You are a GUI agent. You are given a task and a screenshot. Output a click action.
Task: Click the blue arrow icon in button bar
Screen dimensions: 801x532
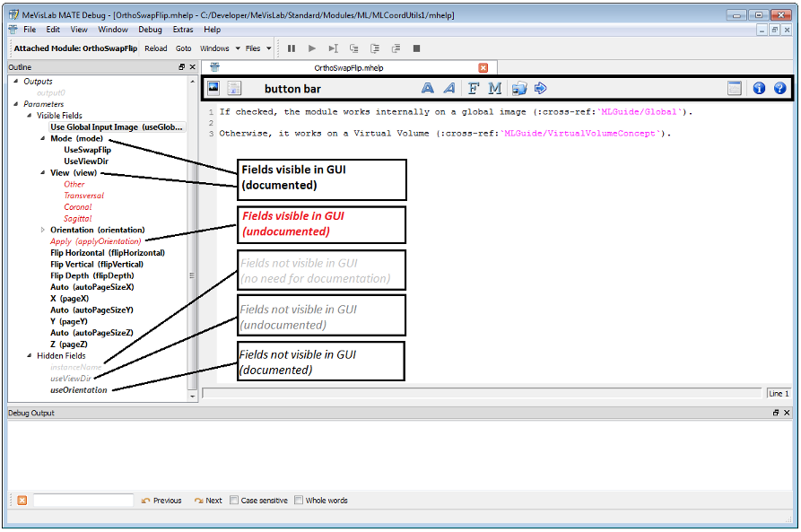(541, 88)
